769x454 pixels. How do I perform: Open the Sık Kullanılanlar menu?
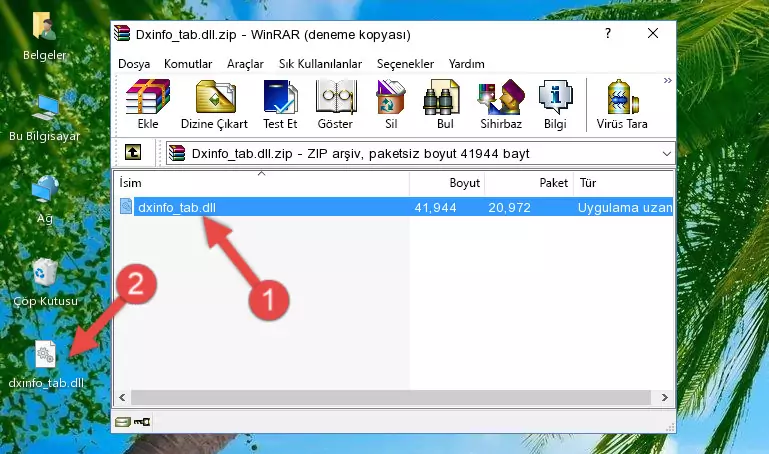(320, 64)
